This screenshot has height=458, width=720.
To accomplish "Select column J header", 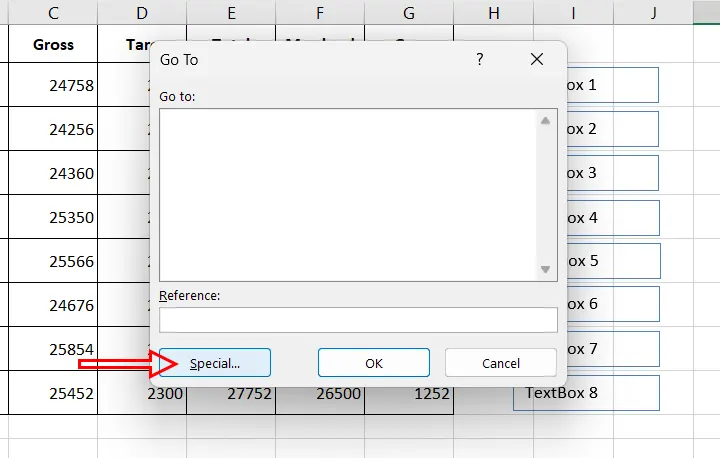I will [x=653, y=12].
